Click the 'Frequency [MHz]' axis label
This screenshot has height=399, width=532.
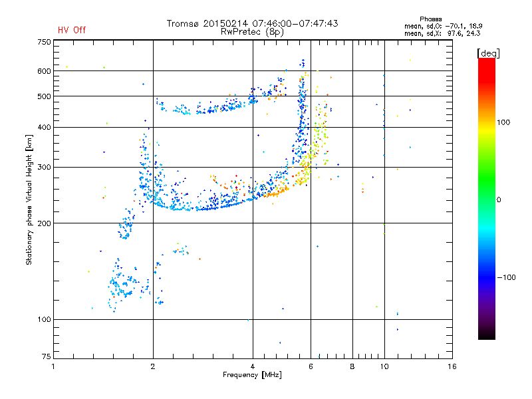tap(252, 375)
